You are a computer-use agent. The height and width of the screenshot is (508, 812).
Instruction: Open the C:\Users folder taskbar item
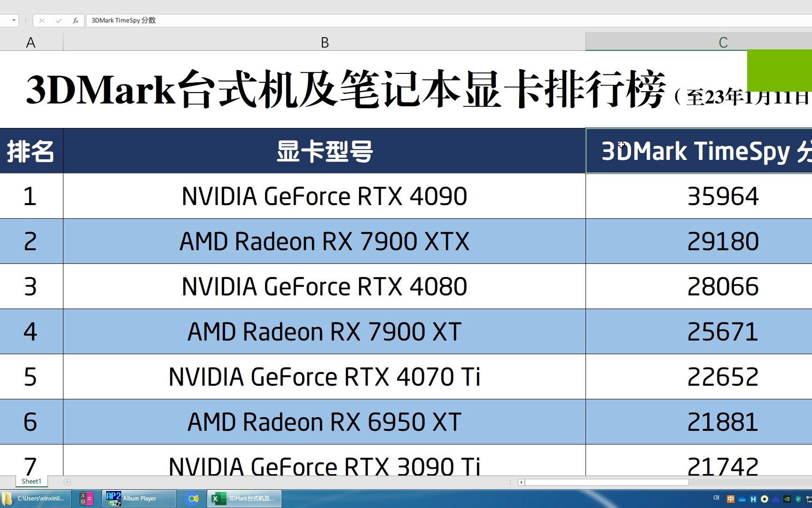point(36,499)
